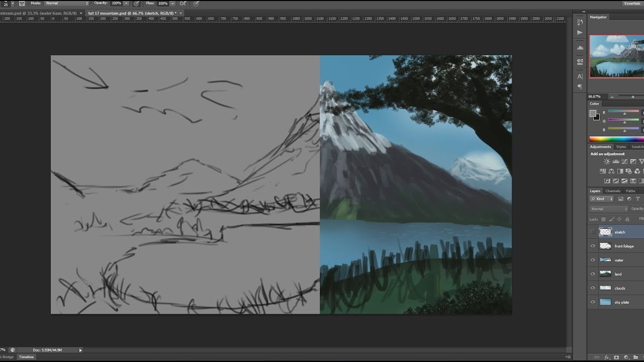
Task: Open the layer Kind filter dropdown
Action: tap(602, 199)
